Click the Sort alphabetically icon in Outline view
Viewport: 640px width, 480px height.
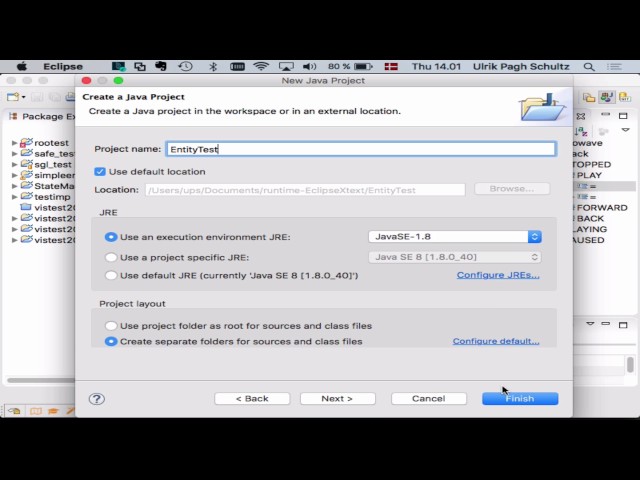(x=580, y=131)
